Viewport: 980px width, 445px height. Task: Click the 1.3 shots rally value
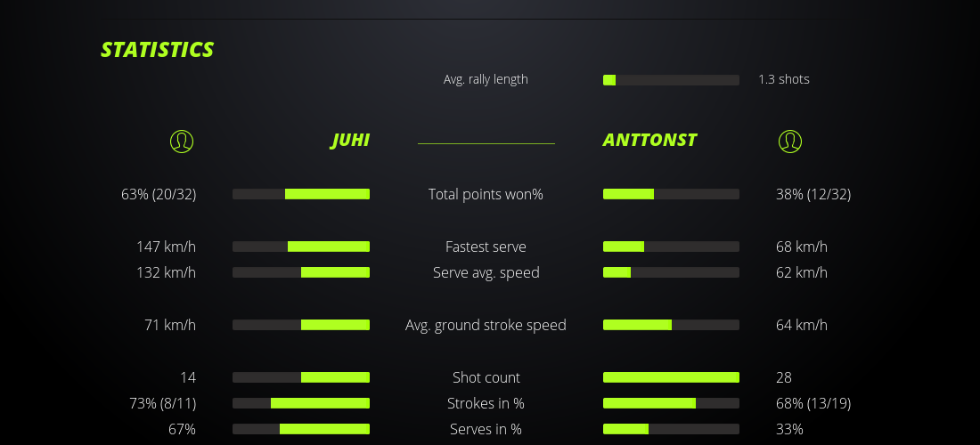tap(784, 79)
